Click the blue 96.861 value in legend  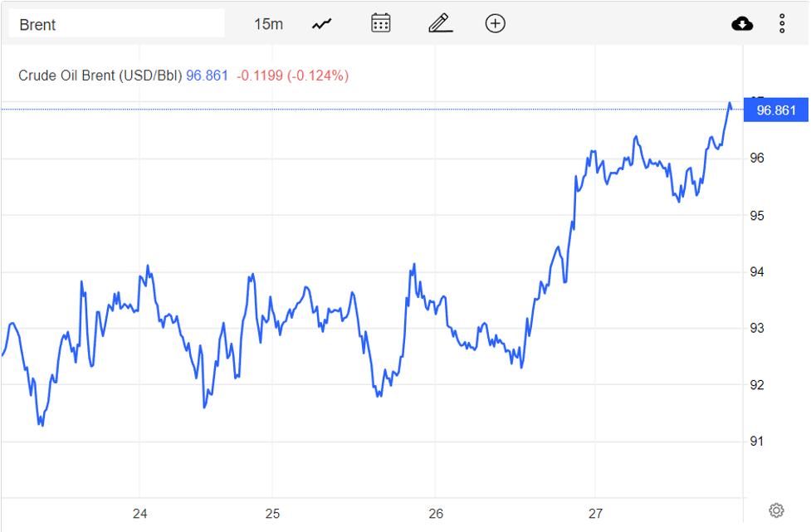coord(207,76)
